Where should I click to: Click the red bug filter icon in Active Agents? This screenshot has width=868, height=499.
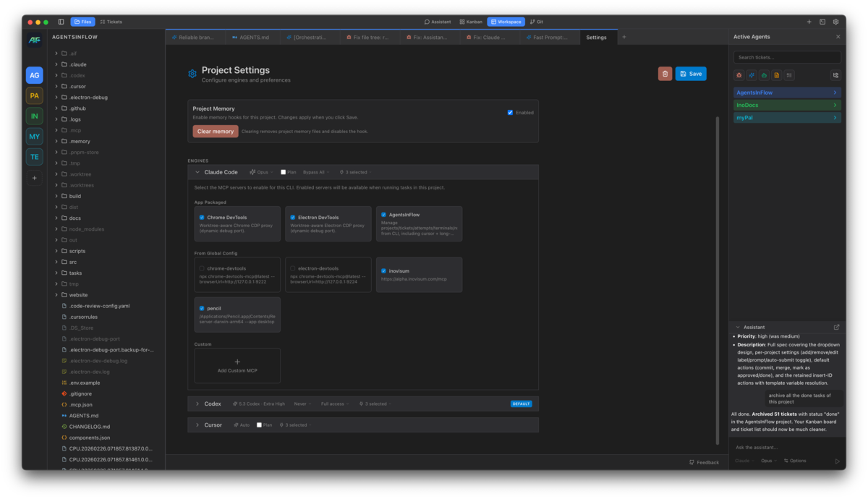tap(739, 74)
